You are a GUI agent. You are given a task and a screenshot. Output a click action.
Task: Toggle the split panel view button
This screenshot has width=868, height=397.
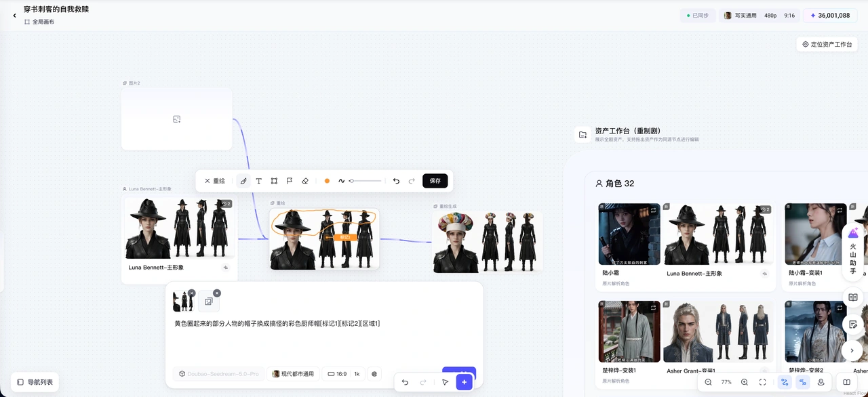846,382
